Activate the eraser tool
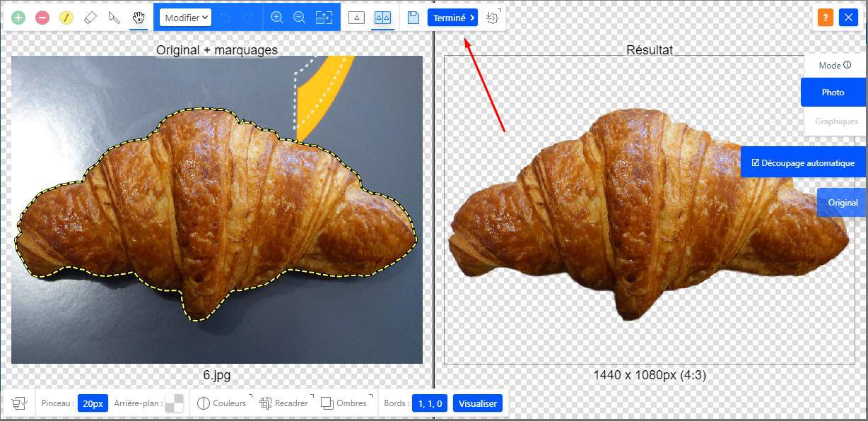Viewport: 868px width, 421px height. (90, 18)
